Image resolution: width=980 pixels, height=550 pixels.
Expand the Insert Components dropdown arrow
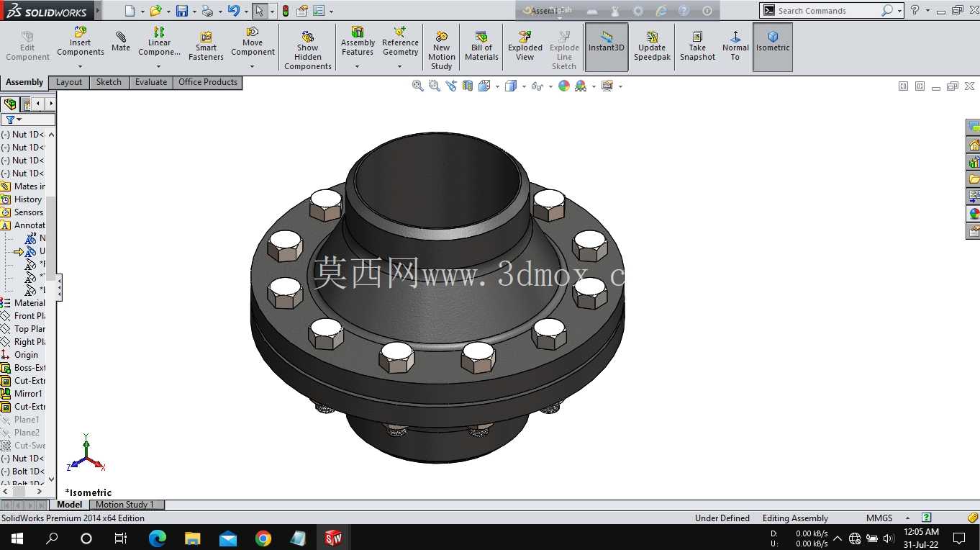[80, 66]
